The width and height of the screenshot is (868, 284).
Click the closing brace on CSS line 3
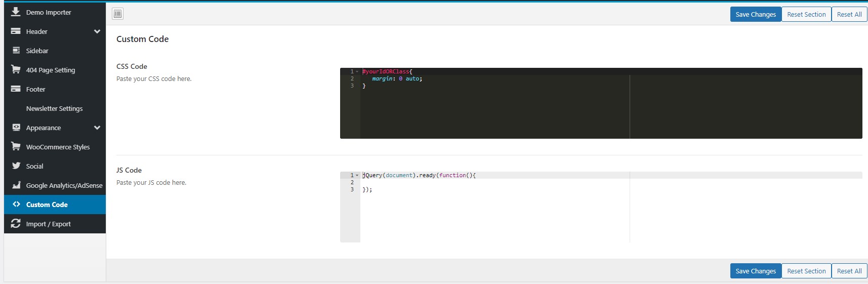point(364,86)
